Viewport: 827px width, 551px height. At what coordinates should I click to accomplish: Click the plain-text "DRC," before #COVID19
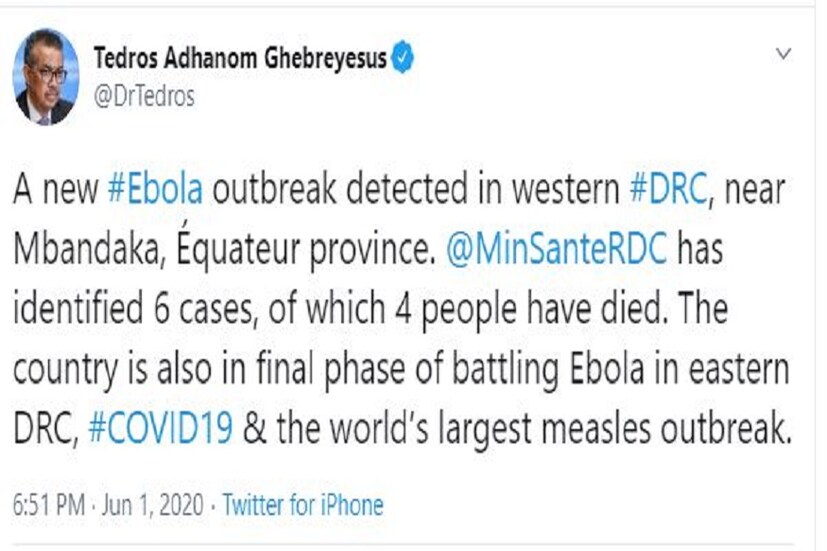tap(48, 429)
